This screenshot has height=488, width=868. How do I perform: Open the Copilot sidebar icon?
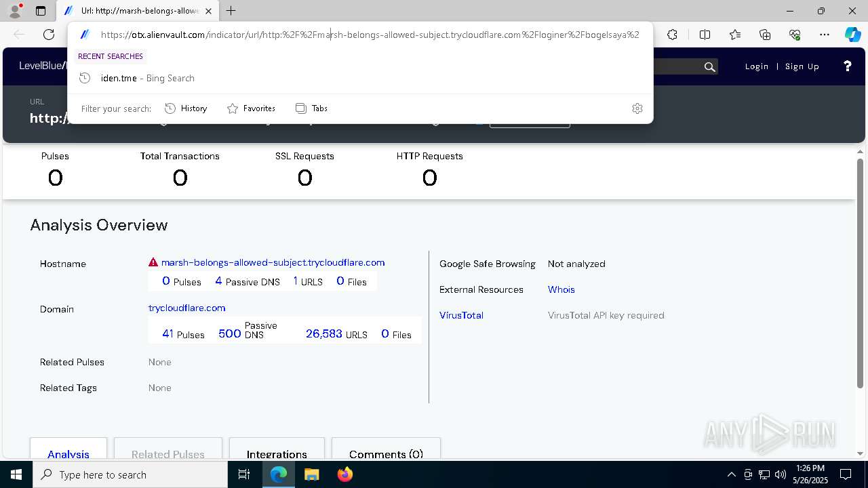point(852,35)
